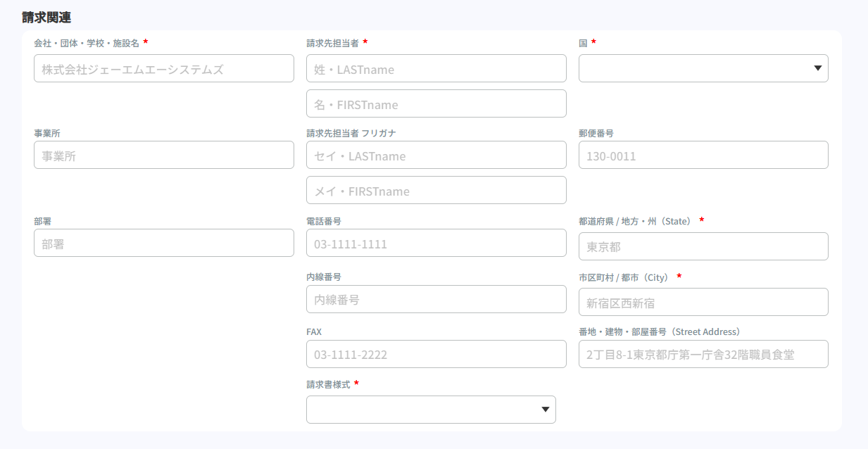
Task: Click the 市区町村 / 都市 (City) field
Action: (703, 302)
